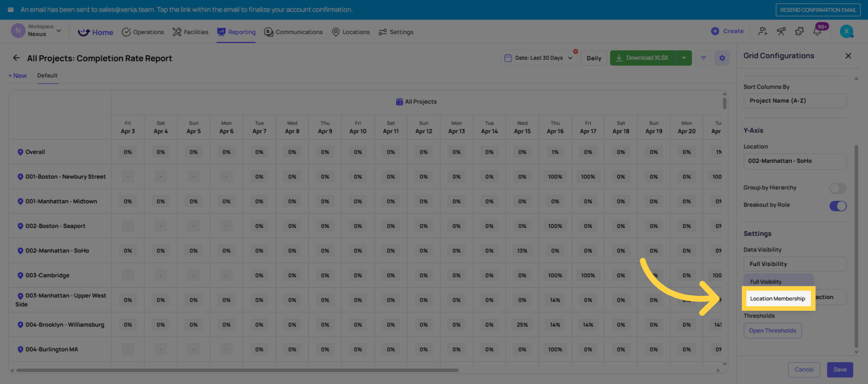Click + New view link
The image size is (868, 384).
(18, 76)
